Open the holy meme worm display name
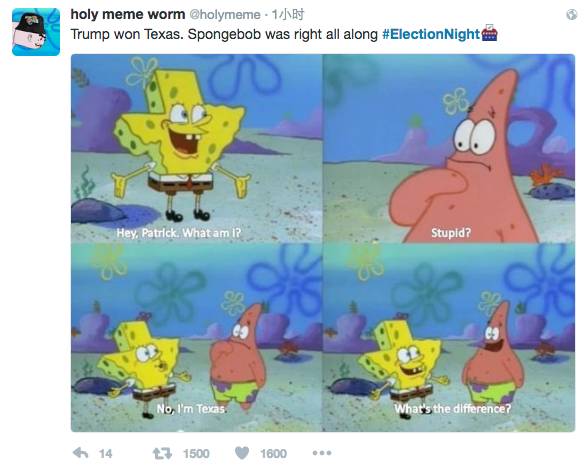The image size is (585, 466). coord(128,15)
